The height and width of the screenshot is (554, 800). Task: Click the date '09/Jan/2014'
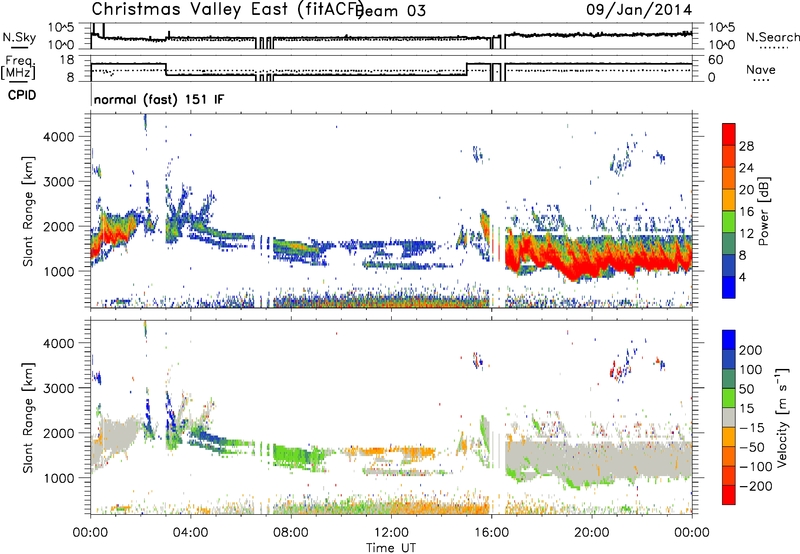[639, 10]
